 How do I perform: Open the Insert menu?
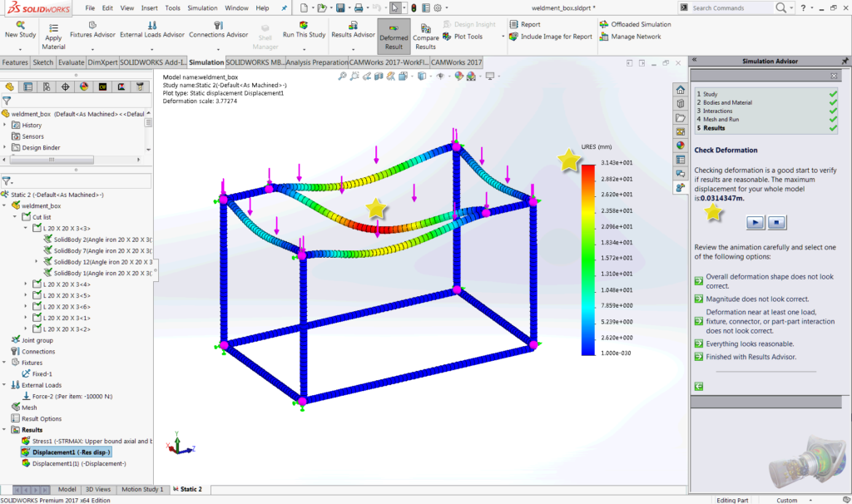coord(150,8)
